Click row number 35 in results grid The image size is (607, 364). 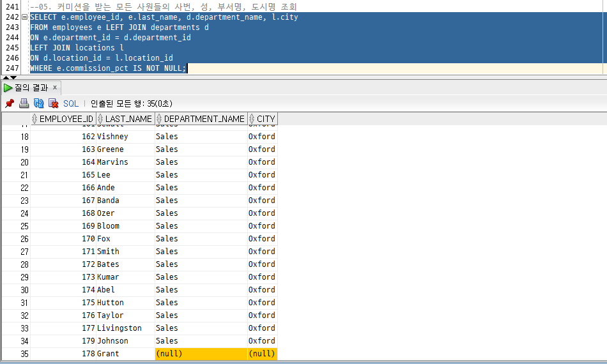(x=16, y=354)
